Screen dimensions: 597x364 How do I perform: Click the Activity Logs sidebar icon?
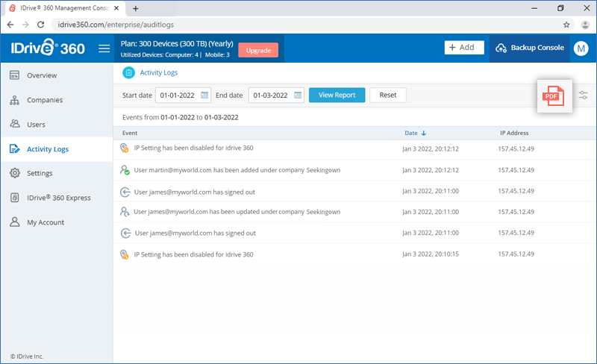(x=14, y=149)
